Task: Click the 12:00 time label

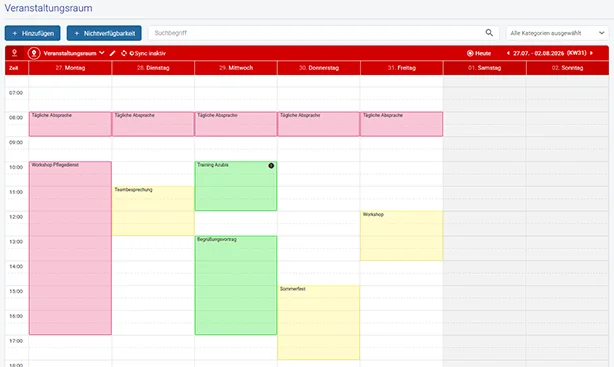Action: point(16,217)
